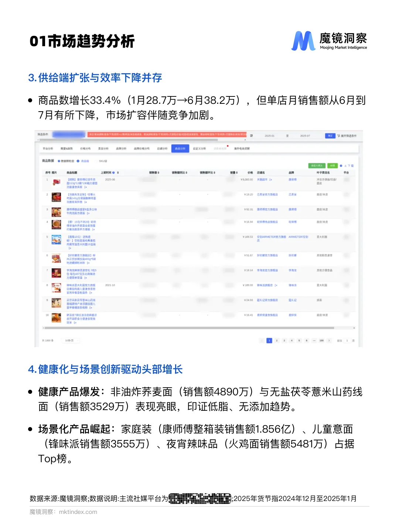This screenshot has height=532, width=399.
Task: Click the start date field 2025-01
Action: [x=270, y=136]
